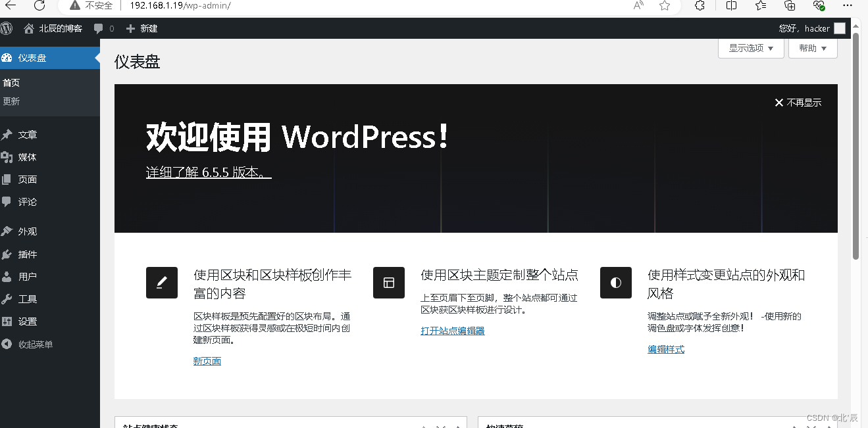868x428 pixels.
Task: Click the 文章 pushpin icon in sidebar
Action: pos(7,135)
